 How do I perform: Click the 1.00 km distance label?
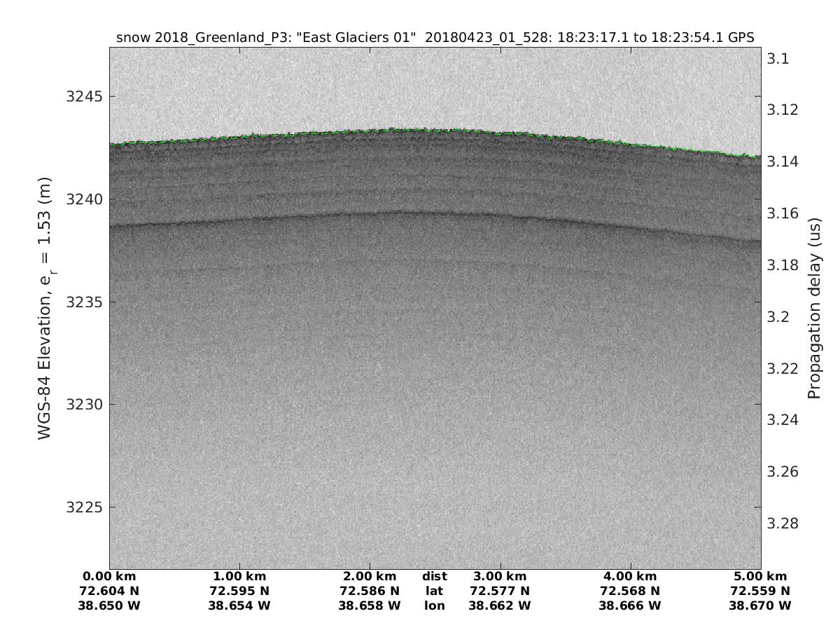[x=239, y=577]
